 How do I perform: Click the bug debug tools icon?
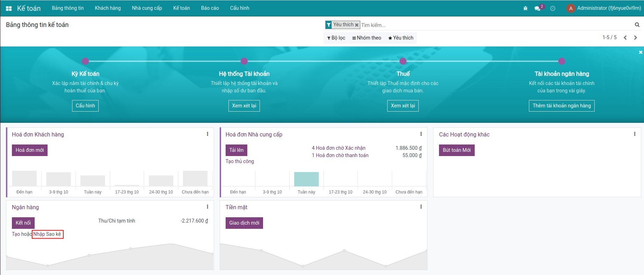[525, 8]
